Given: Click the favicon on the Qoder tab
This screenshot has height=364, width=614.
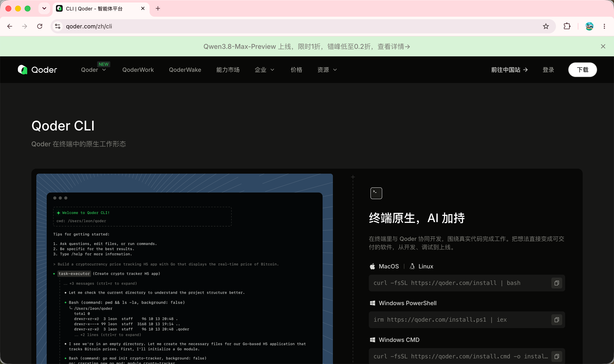Looking at the screenshot, I should click(x=59, y=9).
